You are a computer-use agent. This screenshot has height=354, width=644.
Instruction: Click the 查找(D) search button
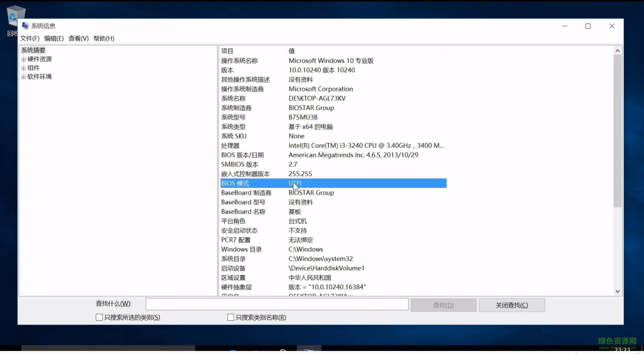point(443,305)
